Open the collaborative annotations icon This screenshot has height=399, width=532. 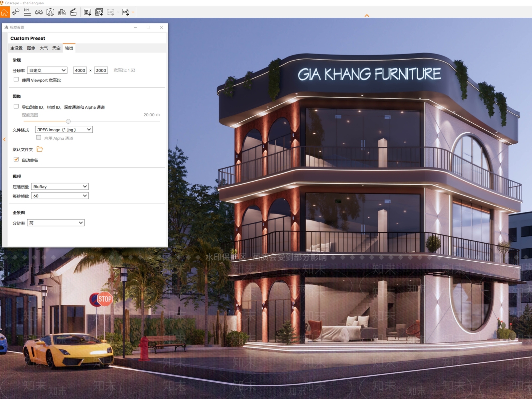pos(16,12)
